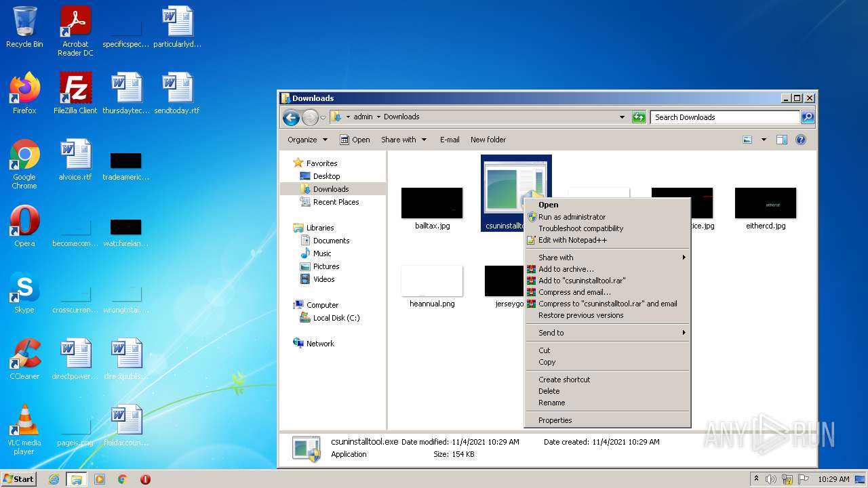Select the balltax.jpg thumbnail

point(432,209)
